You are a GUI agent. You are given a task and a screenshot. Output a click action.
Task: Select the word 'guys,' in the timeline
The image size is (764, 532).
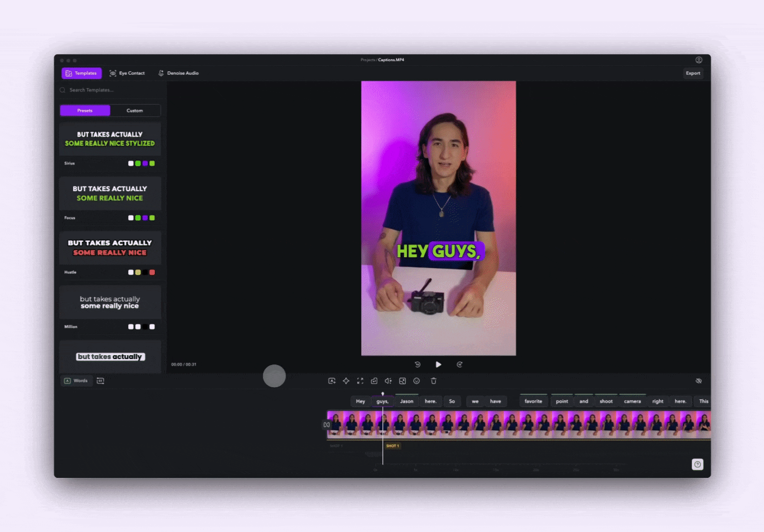(382, 401)
